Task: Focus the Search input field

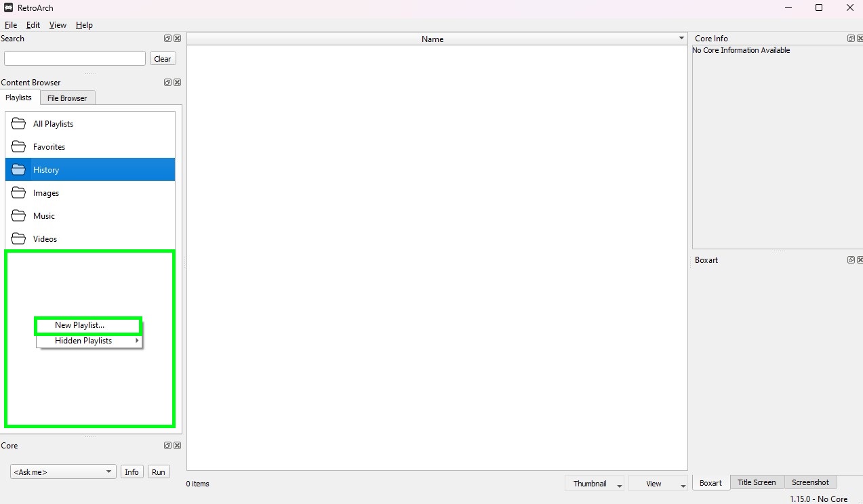Action: (75, 59)
